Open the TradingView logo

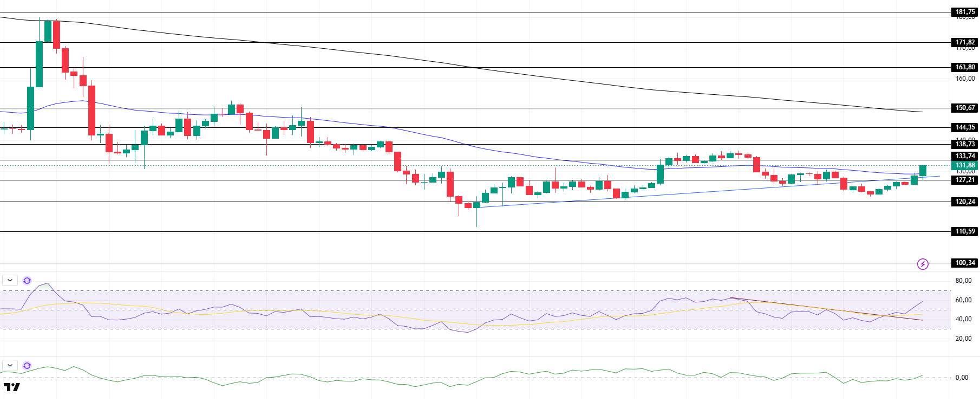tap(11, 387)
